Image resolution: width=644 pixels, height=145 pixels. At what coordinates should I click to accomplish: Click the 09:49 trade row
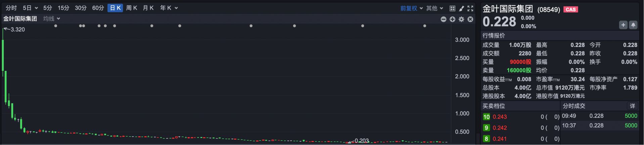(600, 116)
